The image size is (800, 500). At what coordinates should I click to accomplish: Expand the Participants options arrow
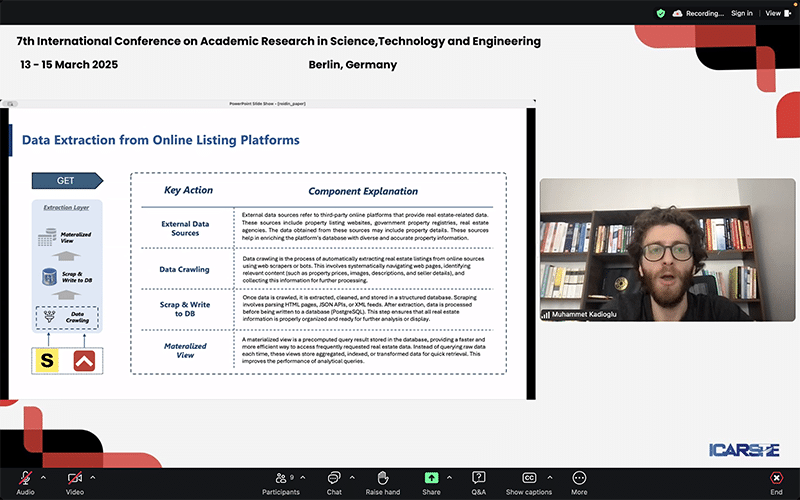pos(303,478)
